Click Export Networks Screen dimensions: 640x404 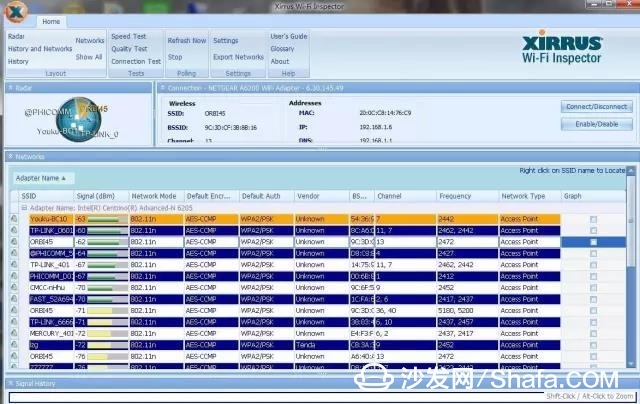tap(238, 57)
